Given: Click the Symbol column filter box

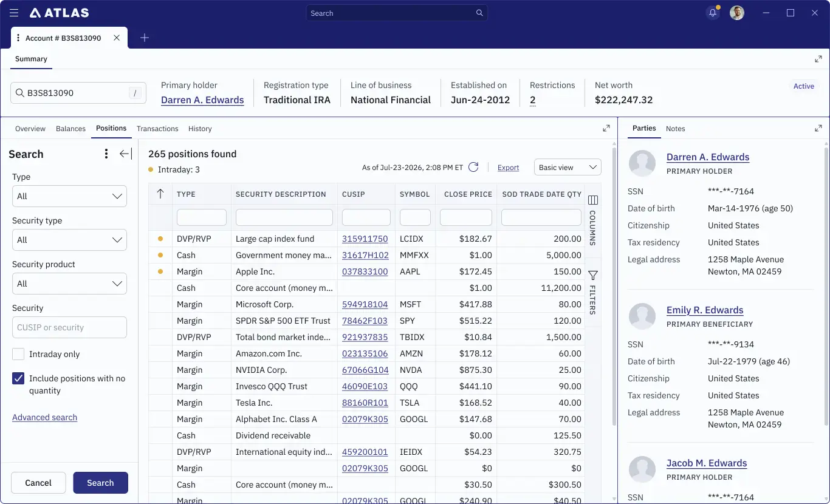Looking at the screenshot, I should point(415,217).
